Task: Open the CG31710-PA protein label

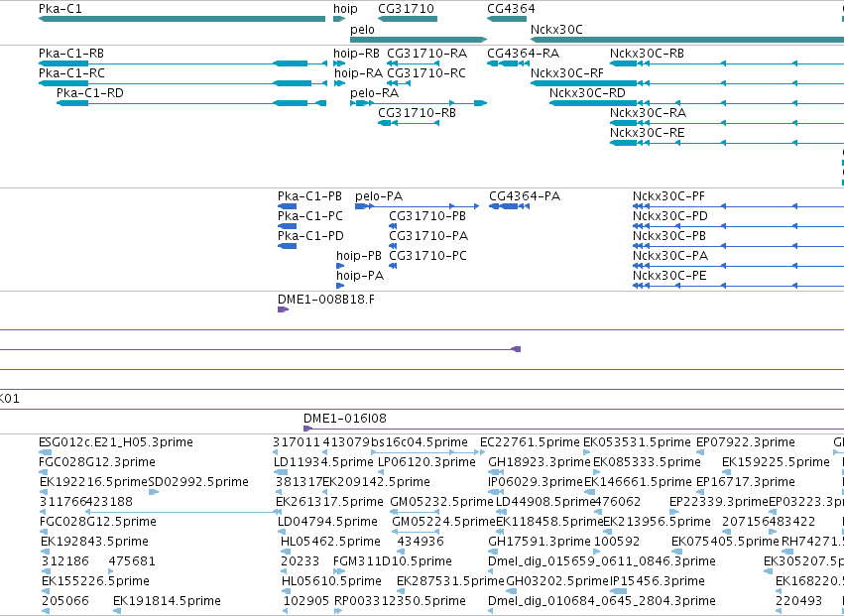Action: tap(428, 236)
